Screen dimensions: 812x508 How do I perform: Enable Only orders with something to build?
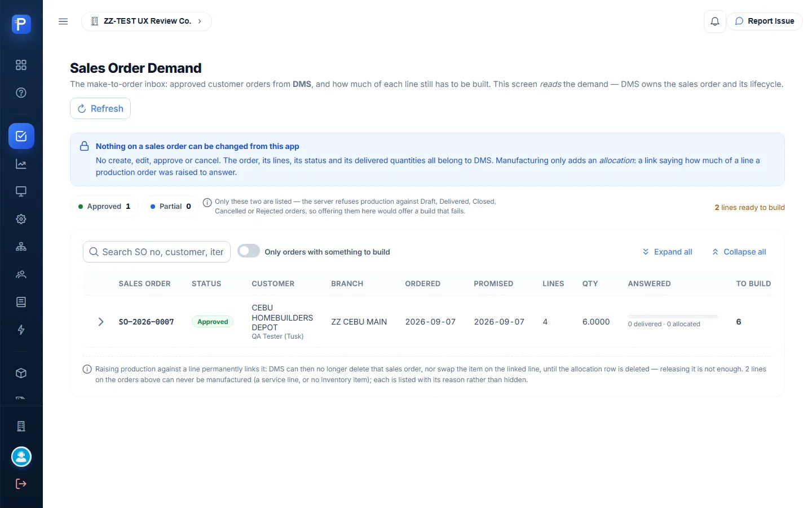(x=249, y=251)
